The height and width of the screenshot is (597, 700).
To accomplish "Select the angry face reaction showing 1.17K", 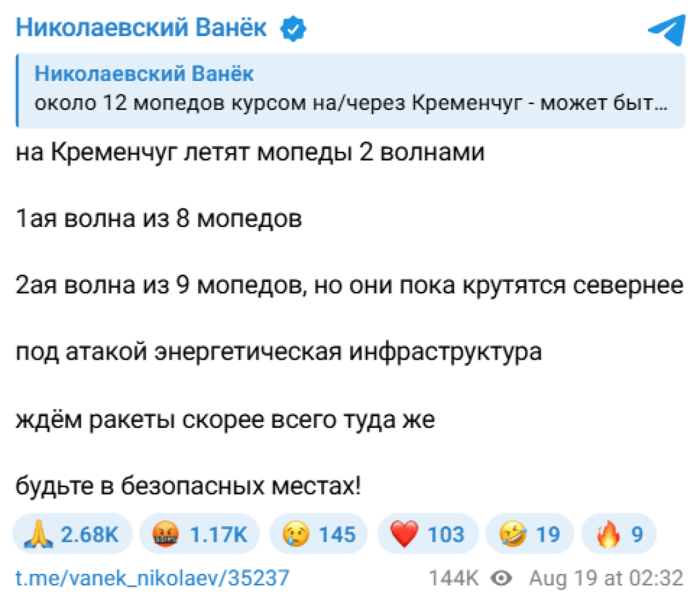I will pos(199,534).
